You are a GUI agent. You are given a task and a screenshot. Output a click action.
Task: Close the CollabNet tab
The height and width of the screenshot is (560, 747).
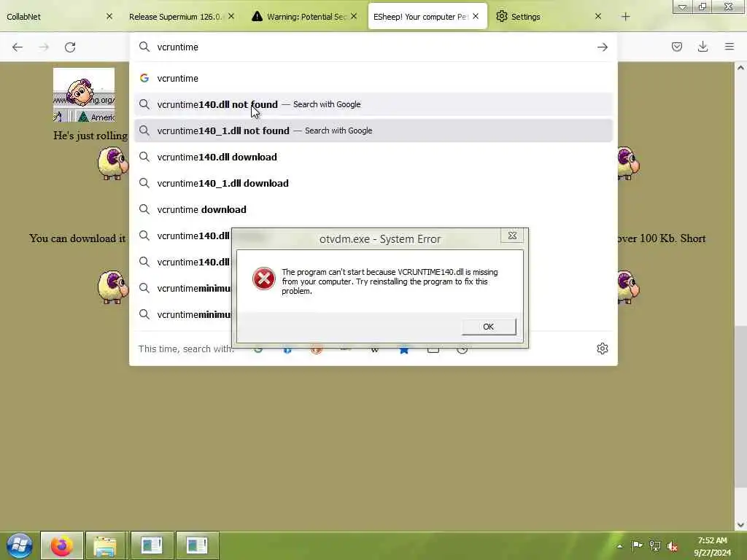pyautogui.click(x=109, y=16)
